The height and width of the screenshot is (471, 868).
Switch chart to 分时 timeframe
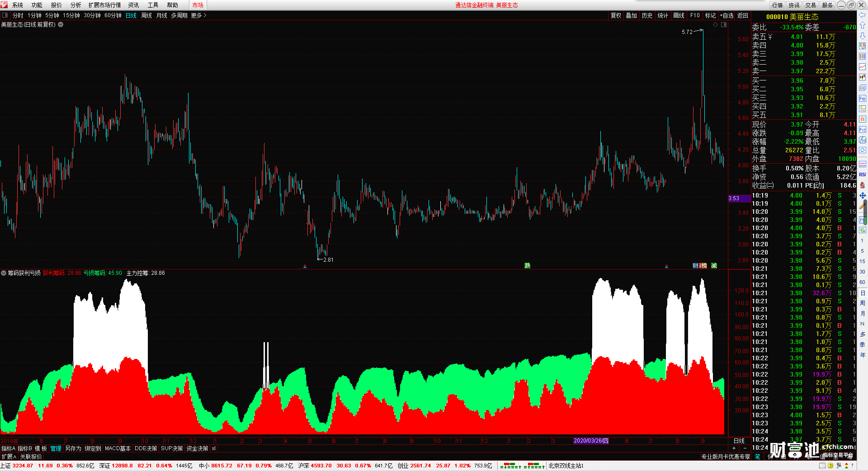click(x=18, y=15)
